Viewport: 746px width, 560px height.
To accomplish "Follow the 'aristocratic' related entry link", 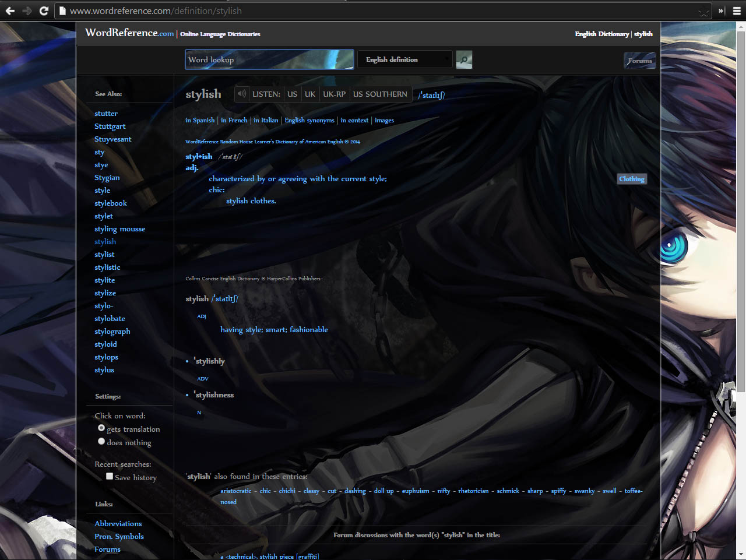I will click(x=236, y=491).
